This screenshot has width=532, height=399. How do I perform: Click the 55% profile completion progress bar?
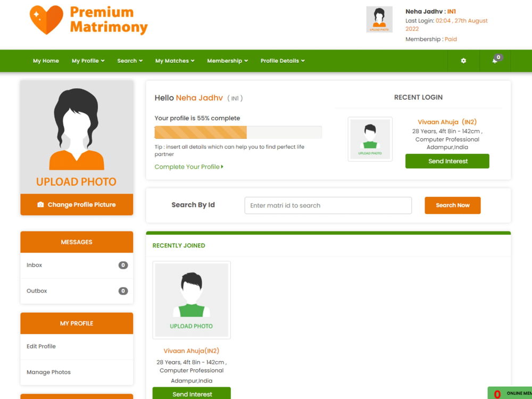pyautogui.click(x=238, y=131)
